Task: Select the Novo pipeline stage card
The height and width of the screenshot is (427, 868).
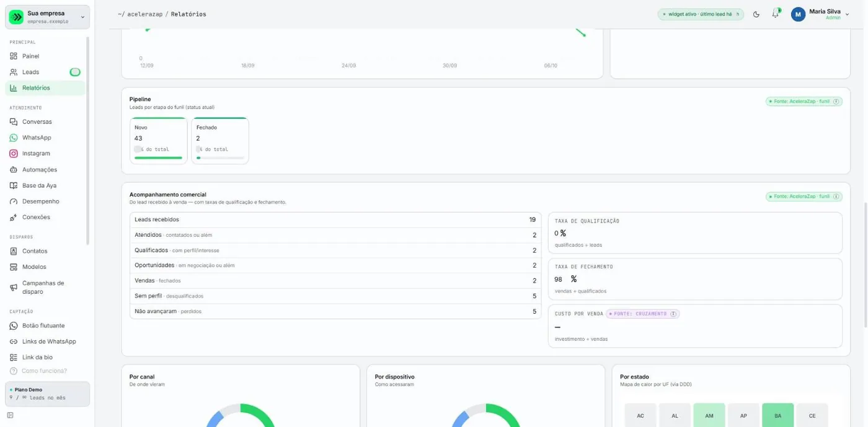Action: pyautogui.click(x=159, y=141)
